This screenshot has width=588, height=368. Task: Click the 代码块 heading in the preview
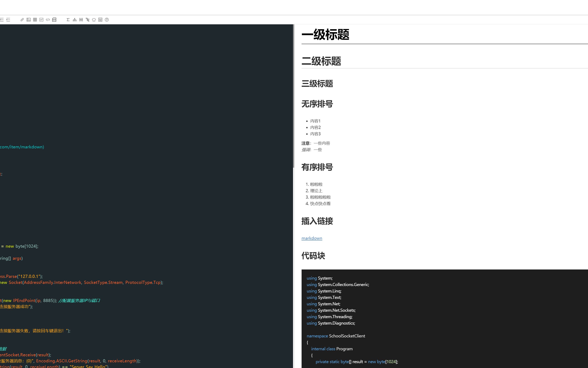coord(313,256)
